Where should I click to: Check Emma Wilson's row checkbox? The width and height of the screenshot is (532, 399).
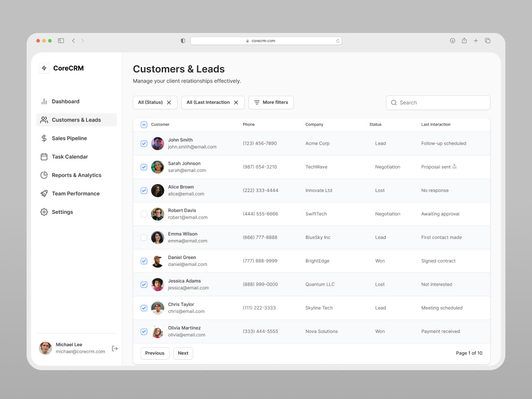coord(144,237)
